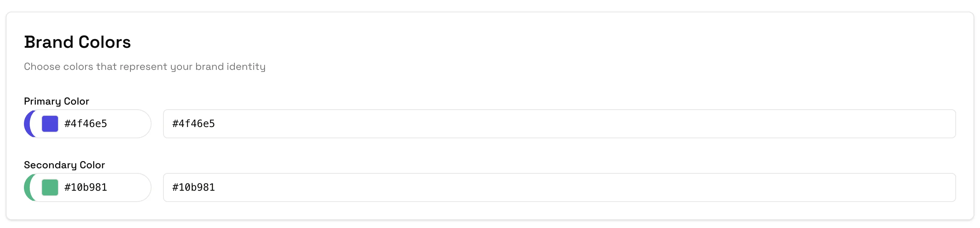Click the #4f46e5 text inside the wide input
Viewport: 980px width, 228px height.
click(x=194, y=124)
